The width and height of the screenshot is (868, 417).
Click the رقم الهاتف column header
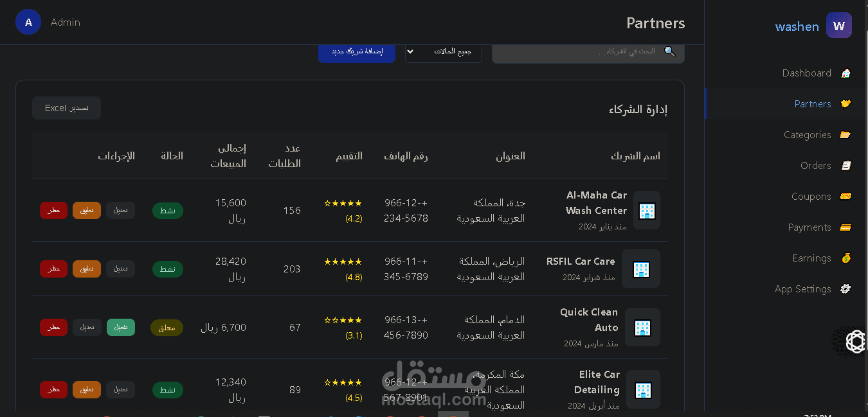click(406, 155)
